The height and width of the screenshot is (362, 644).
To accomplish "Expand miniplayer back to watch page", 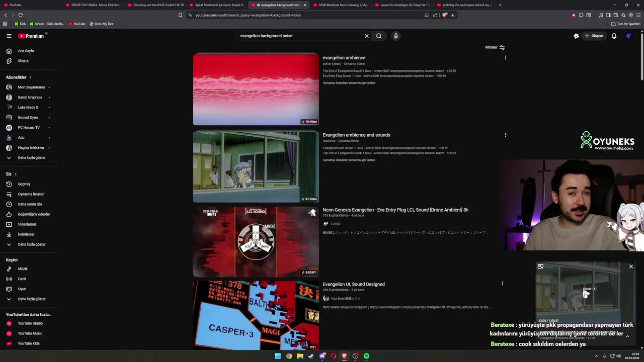I will point(540,266).
